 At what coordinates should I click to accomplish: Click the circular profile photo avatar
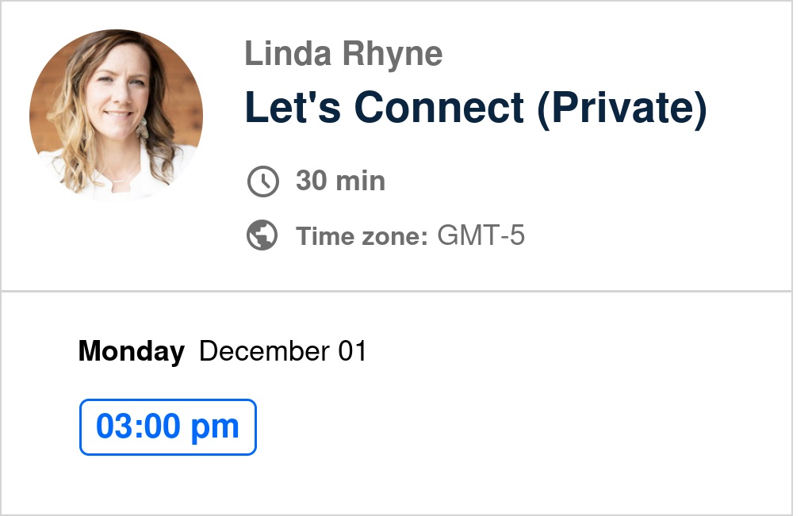[x=117, y=115]
